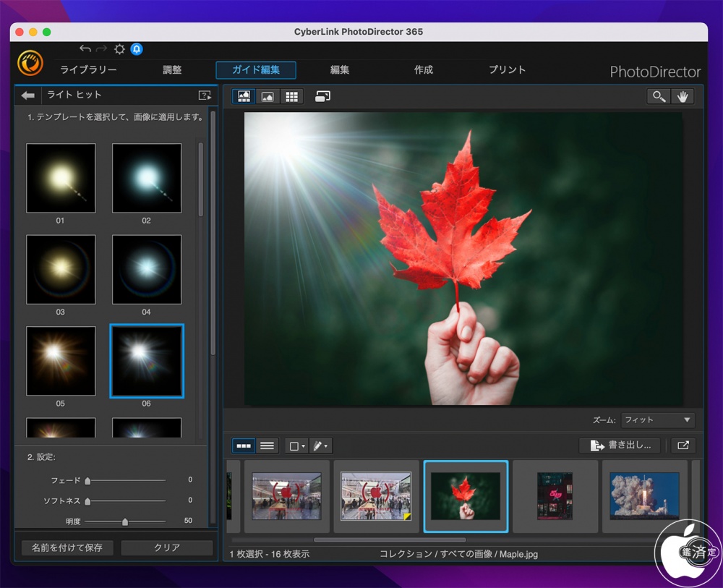Toggle the list-style browser view
Screen dimensions: 723x588
pyautogui.click(x=267, y=446)
